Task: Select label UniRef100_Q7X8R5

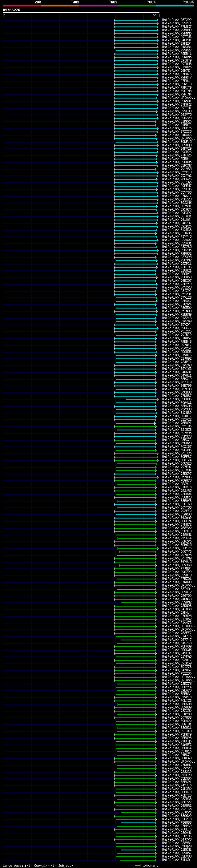Action: tap(176, 67)
